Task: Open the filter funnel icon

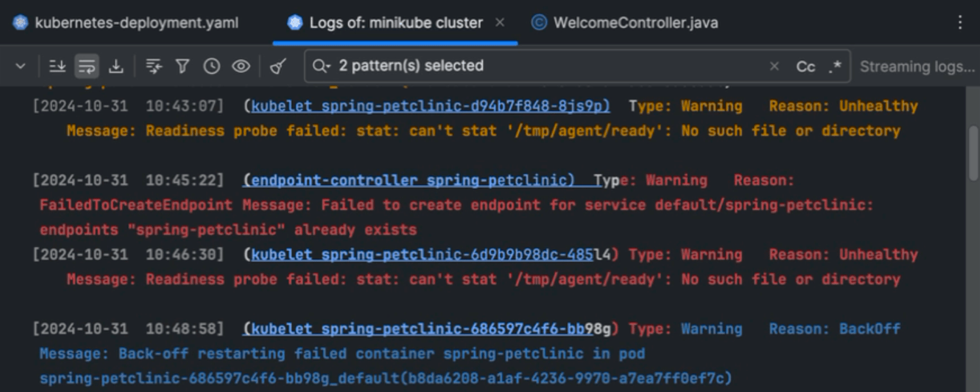Action: pos(183,66)
